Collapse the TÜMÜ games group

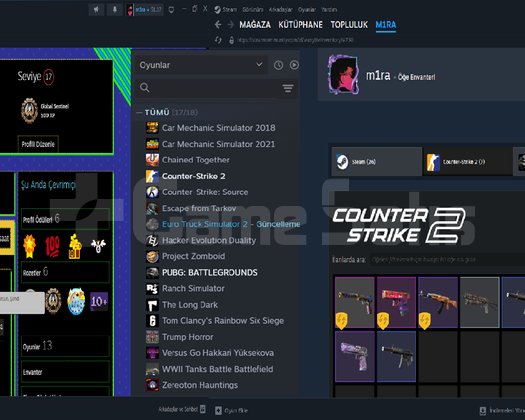pos(139,113)
